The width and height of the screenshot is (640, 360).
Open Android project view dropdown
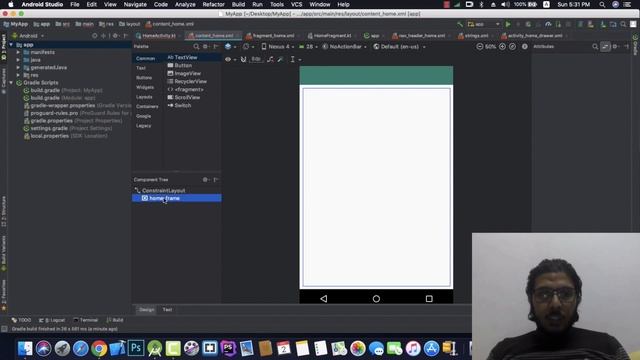point(29,36)
